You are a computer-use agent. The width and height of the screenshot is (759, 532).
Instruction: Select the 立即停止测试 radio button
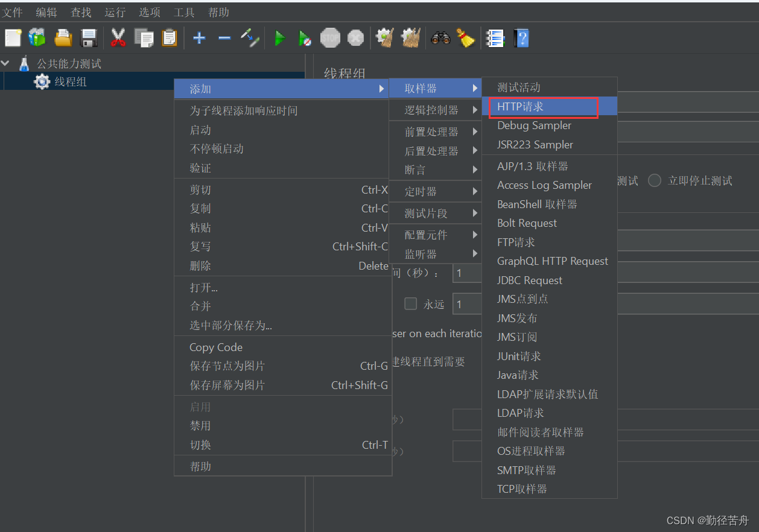point(655,181)
